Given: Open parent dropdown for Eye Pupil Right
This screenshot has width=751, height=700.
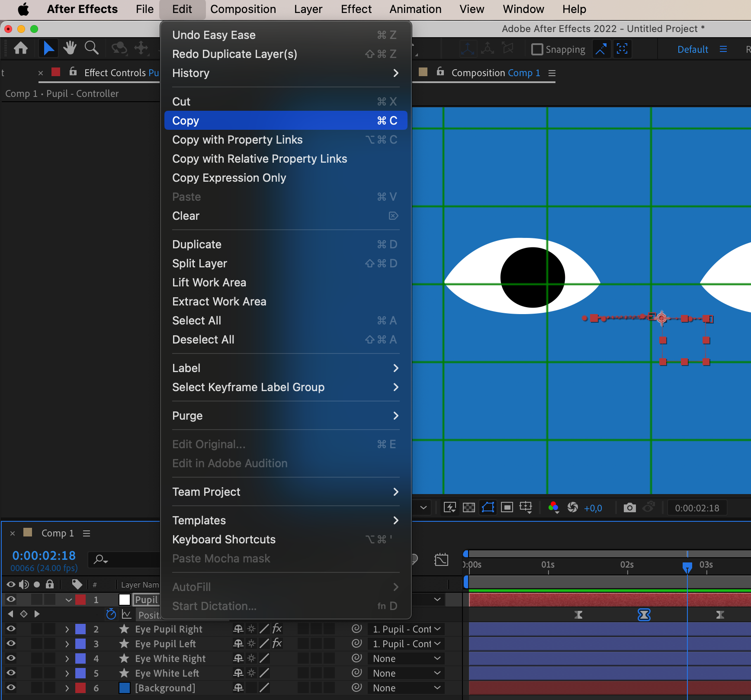Looking at the screenshot, I should point(406,629).
